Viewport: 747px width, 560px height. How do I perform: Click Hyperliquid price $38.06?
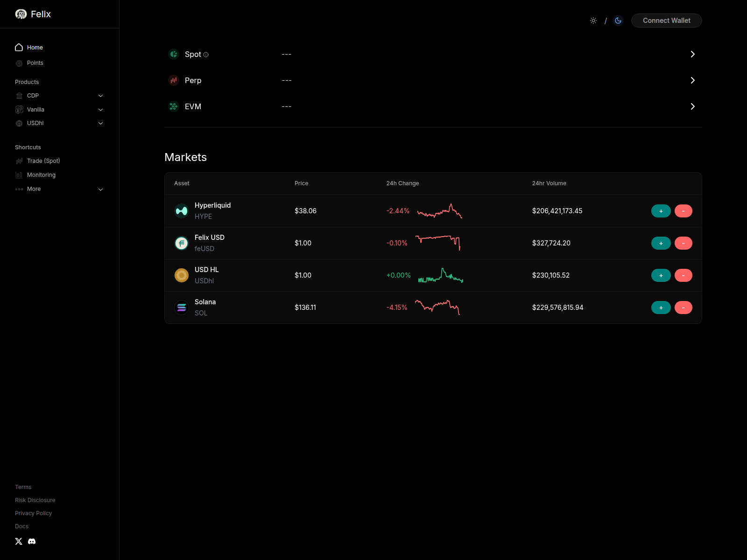305,211
